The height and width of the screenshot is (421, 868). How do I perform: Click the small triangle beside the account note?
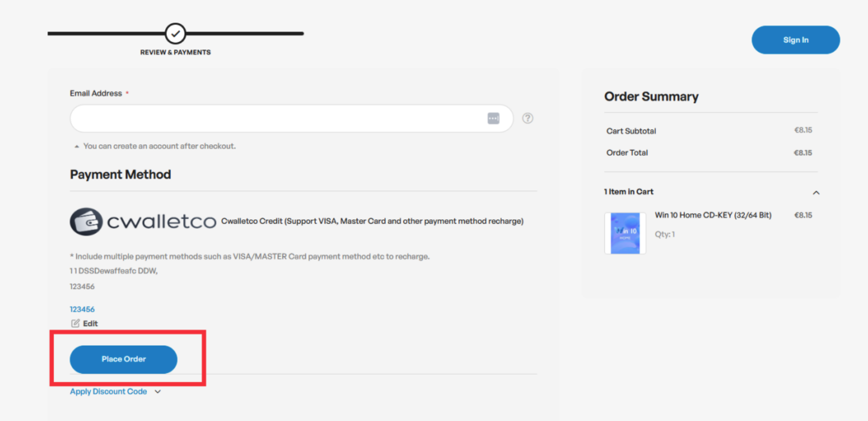[77, 146]
